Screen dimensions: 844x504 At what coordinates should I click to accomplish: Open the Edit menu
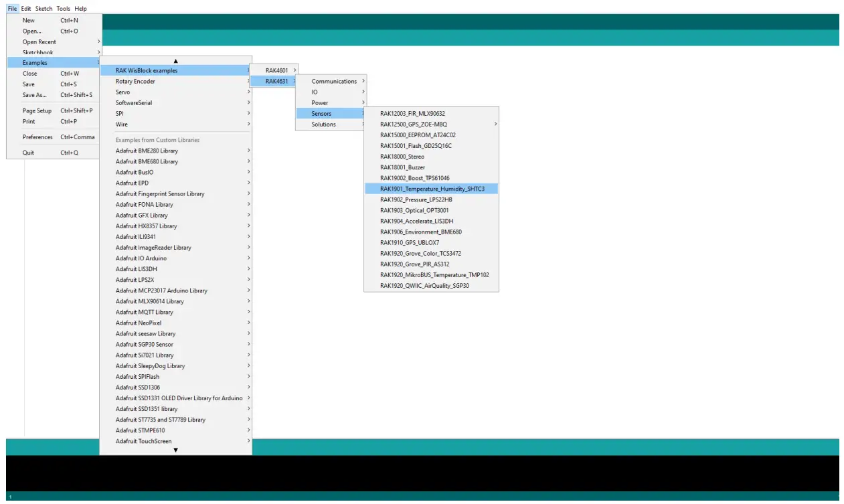[26, 9]
